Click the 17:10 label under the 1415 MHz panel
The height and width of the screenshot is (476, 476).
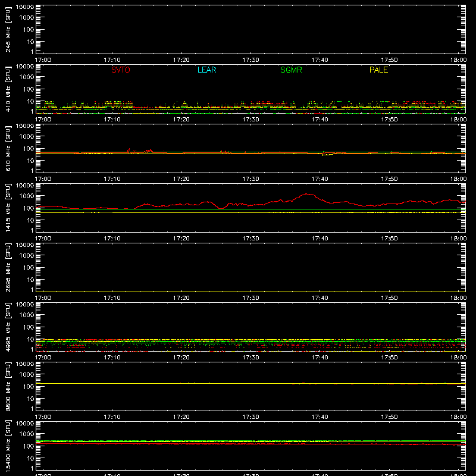pos(112,239)
